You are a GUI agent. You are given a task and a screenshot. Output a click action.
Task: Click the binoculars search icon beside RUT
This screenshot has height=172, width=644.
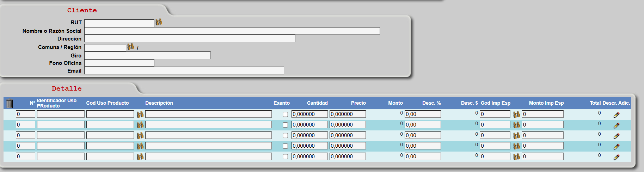pos(159,22)
